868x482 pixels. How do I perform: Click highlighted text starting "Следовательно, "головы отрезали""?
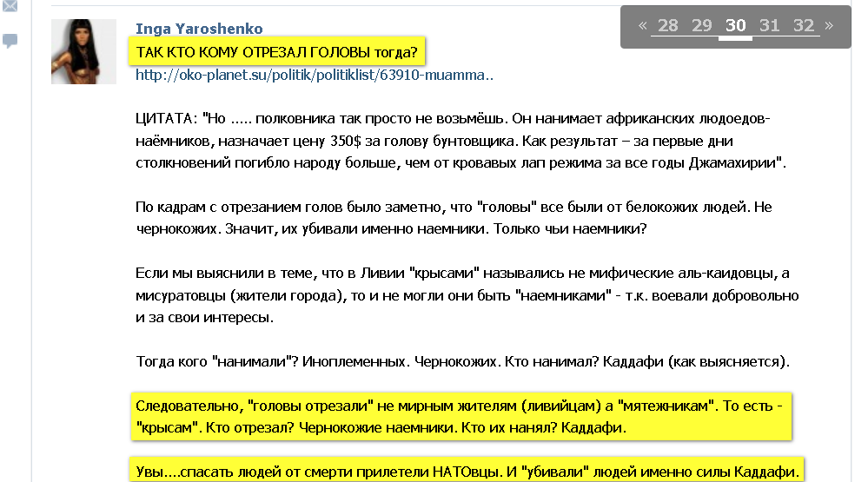461,417
